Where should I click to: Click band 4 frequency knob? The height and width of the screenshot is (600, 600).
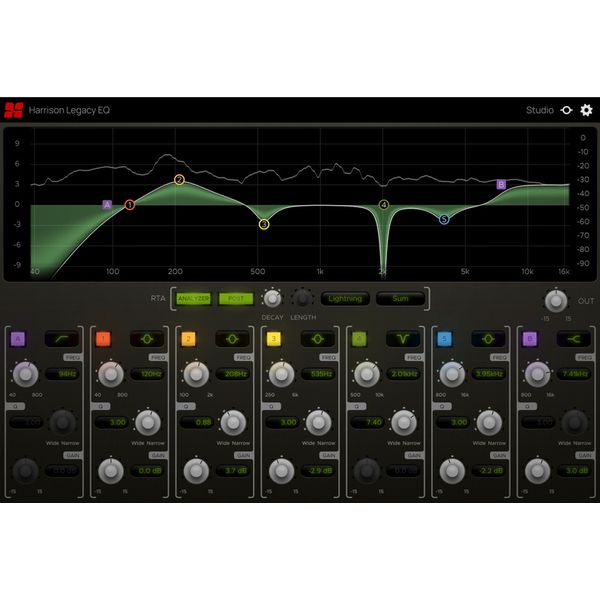click(x=367, y=374)
